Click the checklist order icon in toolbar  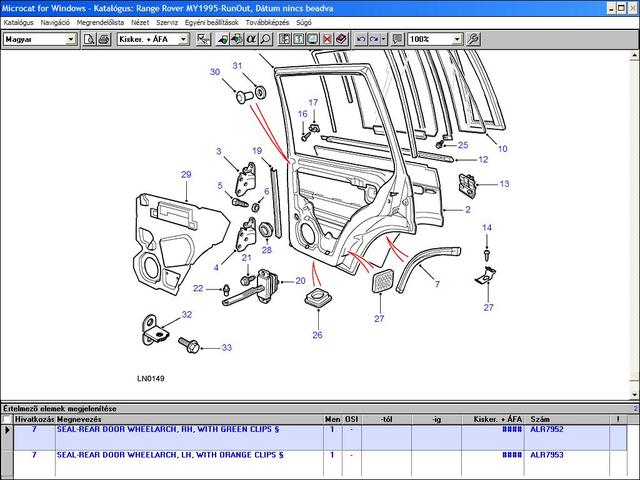pyautogui.click(x=203, y=39)
